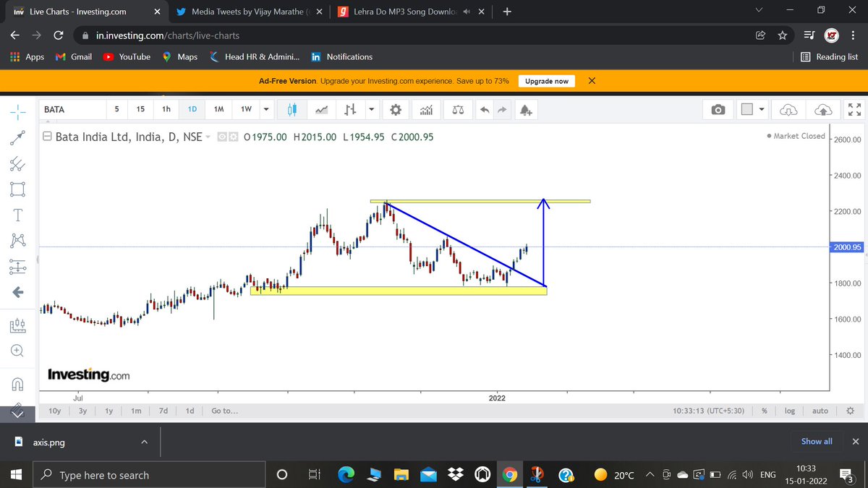Click the timezone clock 10:33:13 (UTC+5:30)

(709, 411)
